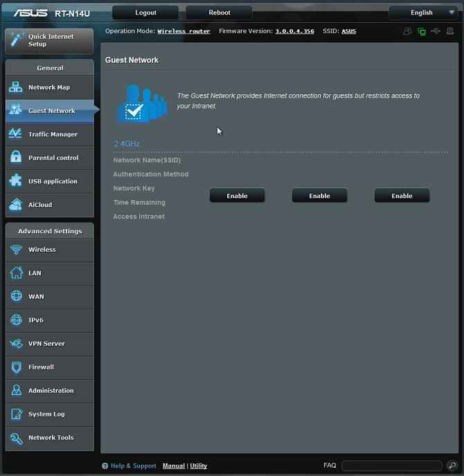The height and width of the screenshot is (476, 464).
Task: Select AiCloud from the sidebar
Action: coord(50,205)
